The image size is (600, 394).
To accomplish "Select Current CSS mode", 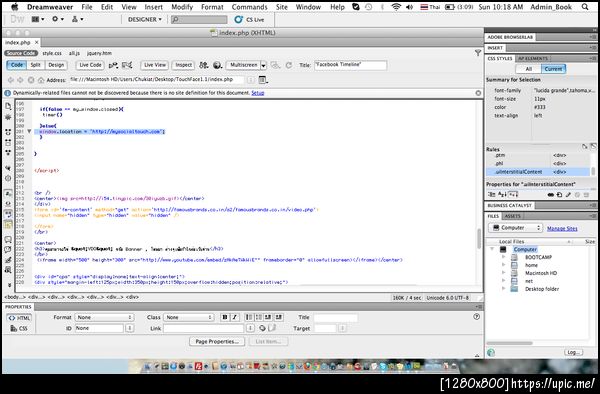I will click(x=553, y=69).
